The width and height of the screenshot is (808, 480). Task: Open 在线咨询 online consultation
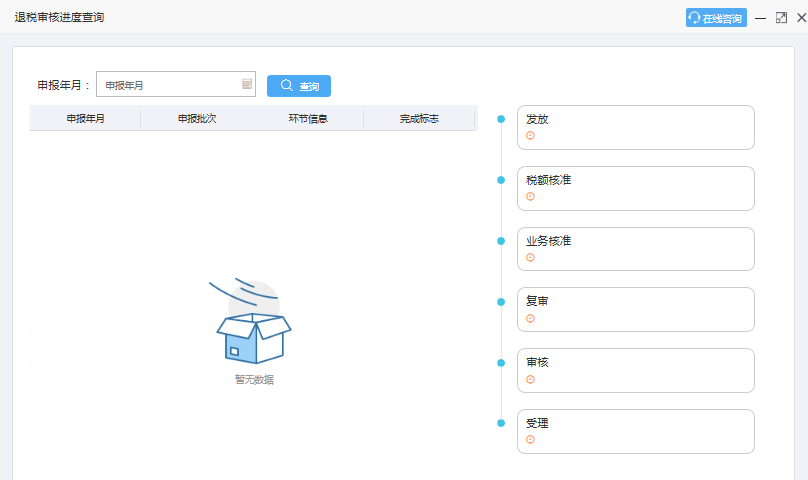(716, 18)
